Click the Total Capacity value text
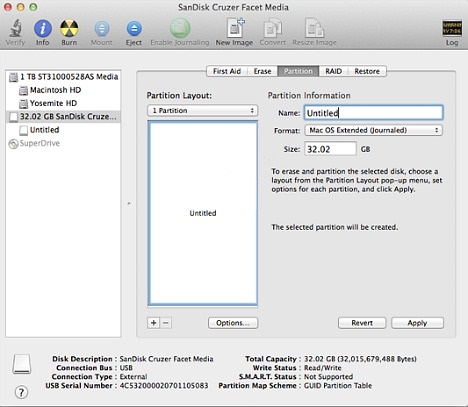This screenshot has height=407, width=468. [x=360, y=359]
